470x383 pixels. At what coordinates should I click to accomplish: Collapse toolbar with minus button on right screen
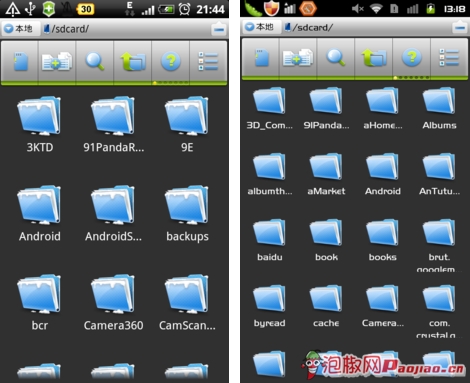460,27
